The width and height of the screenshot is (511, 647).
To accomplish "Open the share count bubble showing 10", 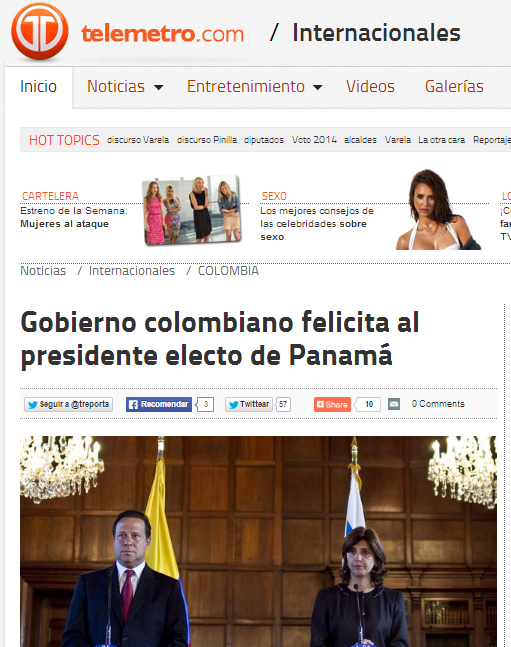I will pos(368,404).
